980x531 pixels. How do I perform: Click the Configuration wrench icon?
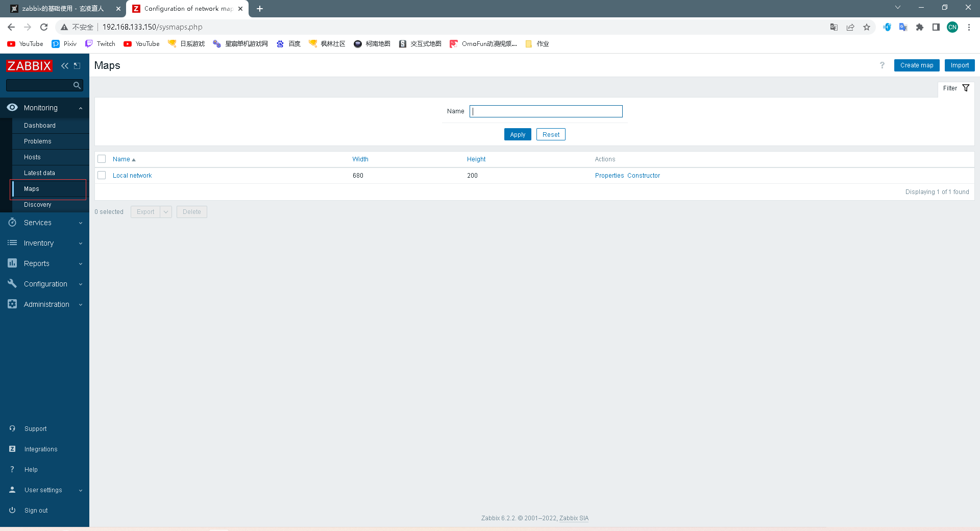(12, 284)
